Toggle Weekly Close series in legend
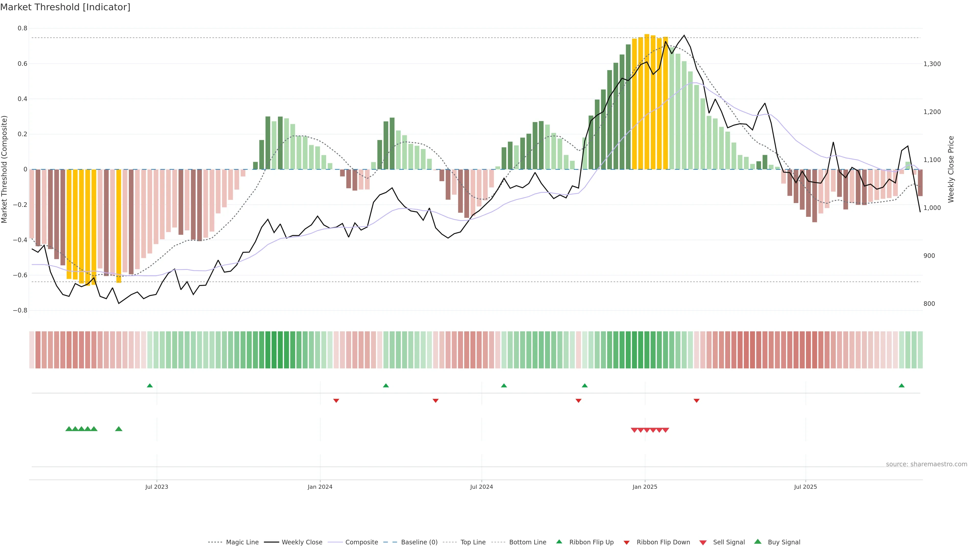Viewport: 980px width, 551px height. click(x=302, y=542)
